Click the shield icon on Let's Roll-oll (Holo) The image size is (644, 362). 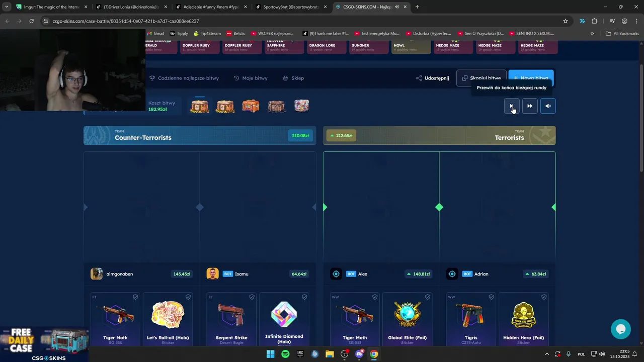[x=188, y=297]
